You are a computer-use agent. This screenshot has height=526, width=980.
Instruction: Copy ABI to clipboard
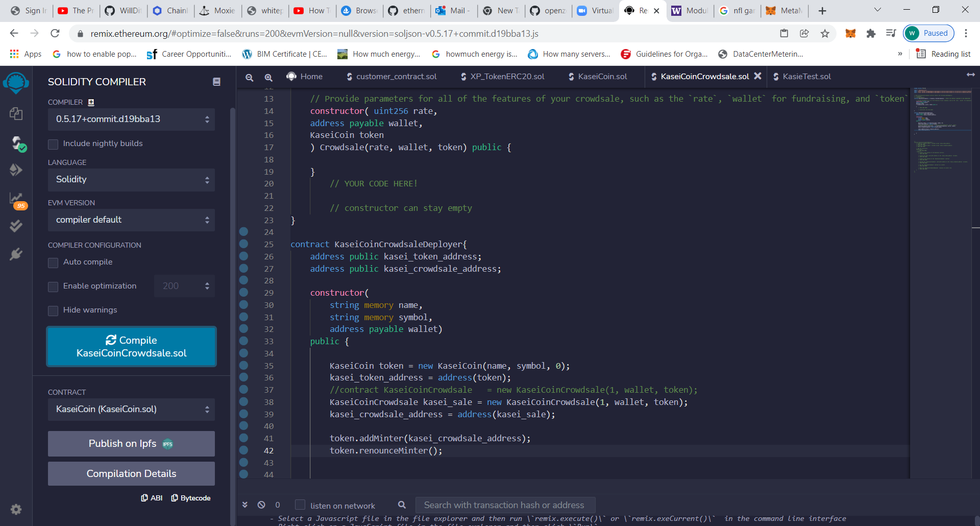click(x=152, y=498)
